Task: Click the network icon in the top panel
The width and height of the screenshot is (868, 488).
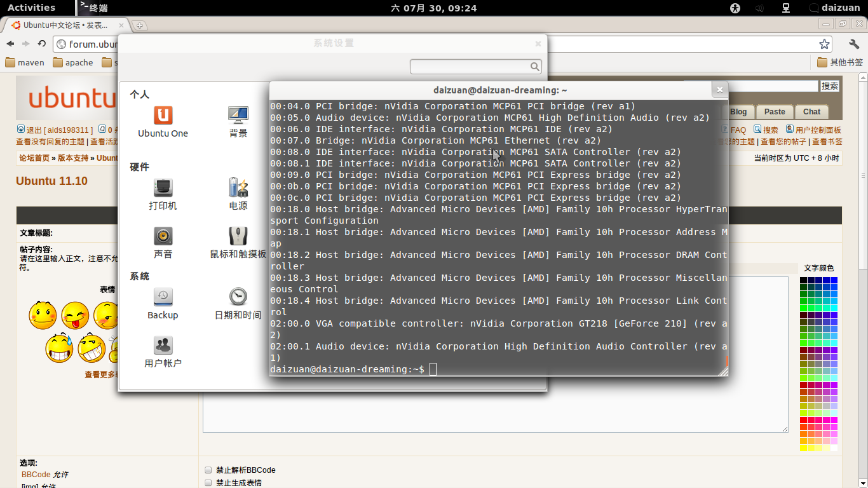Action: [785, 8]
